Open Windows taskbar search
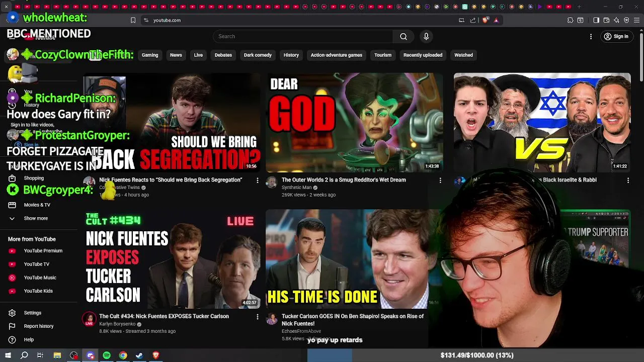The width and height of the screenshot is (644, 362). 24,355
